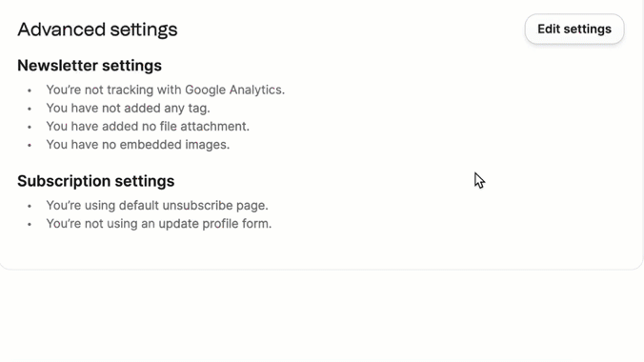
Task: Select the Google Analytics tracking line
Action: (165, 90)
